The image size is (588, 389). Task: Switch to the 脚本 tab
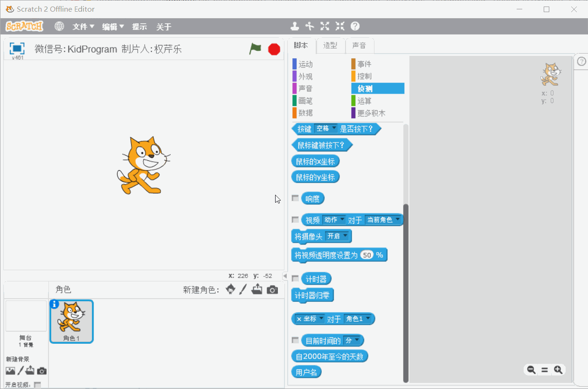[301, 46]
